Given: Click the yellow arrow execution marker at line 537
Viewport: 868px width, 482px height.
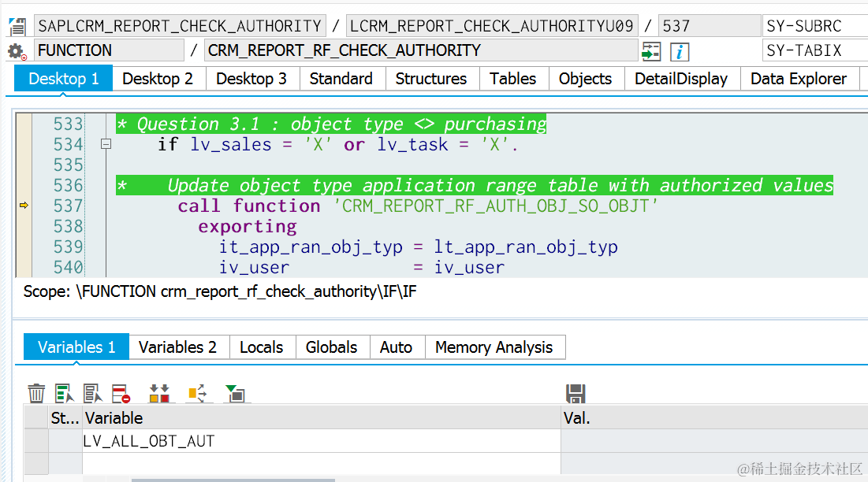Looking at the screenshot, I should [24, 205].
